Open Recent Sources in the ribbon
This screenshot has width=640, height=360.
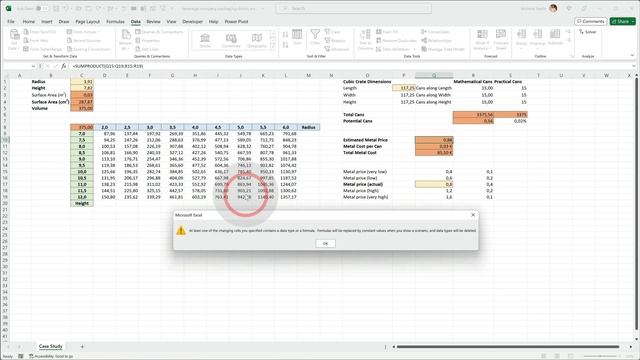pyautogui.click(x=84, y=40)
